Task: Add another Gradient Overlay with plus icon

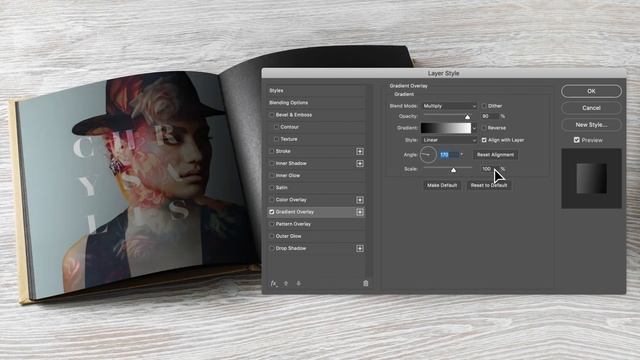Action: (x=360, y=212)
